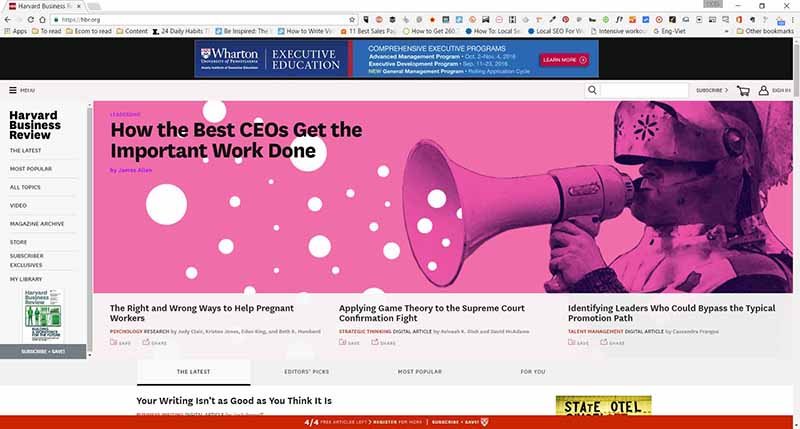Switch to For You tab

click(x=533, y=372)
